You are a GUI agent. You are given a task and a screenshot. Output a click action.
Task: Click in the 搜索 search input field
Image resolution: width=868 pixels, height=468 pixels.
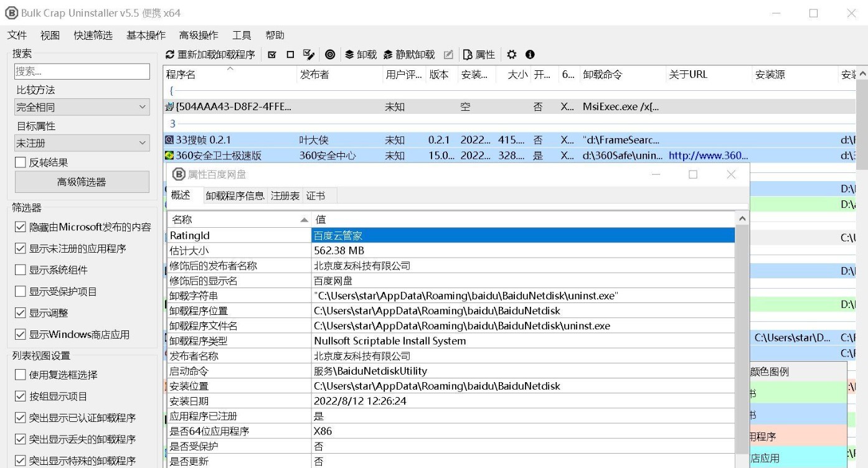(x=82, y=72)
